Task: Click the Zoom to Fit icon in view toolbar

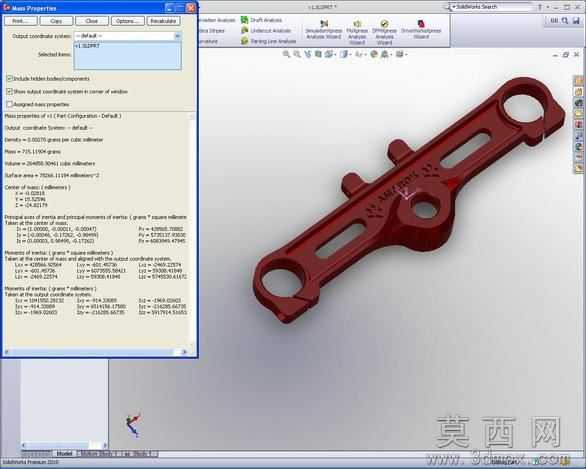Action: pyautogui.click(x=286, y=54)
